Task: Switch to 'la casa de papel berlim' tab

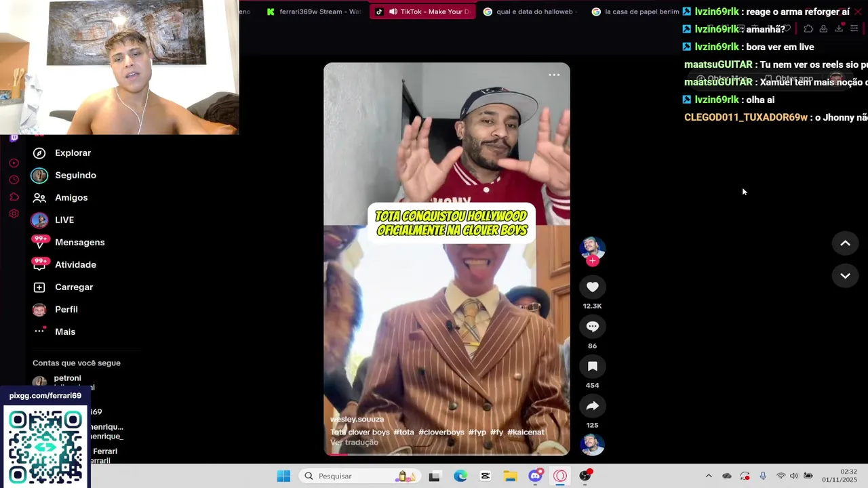Action: pyautogui.click(x=635, y=12)
